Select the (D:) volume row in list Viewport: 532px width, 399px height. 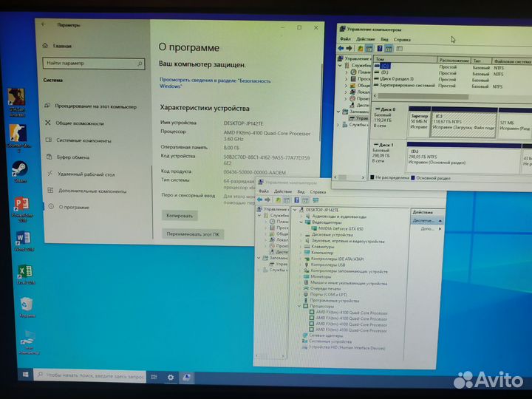point(453,72)
